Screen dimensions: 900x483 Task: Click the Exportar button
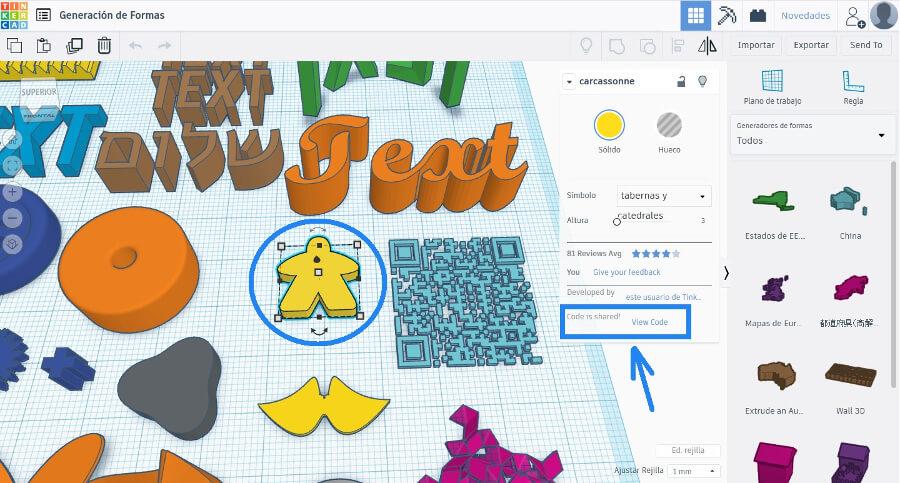(811, 45)
